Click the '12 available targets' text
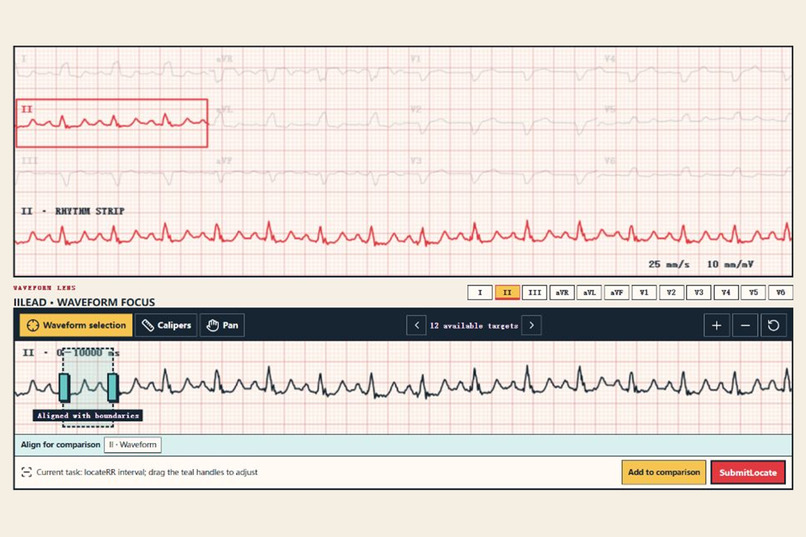Image resolution: width=806 pixels, height=537 pixels. (x=474, y=326)
